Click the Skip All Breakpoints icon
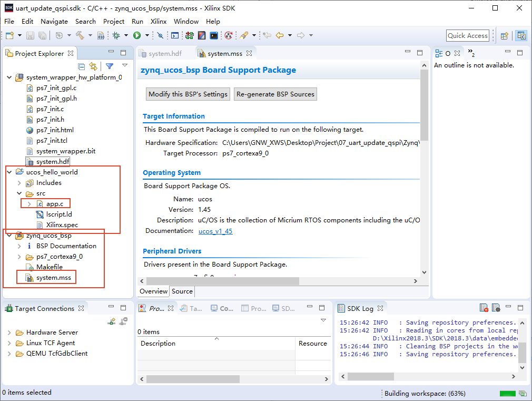 click(x=160, y=35)
